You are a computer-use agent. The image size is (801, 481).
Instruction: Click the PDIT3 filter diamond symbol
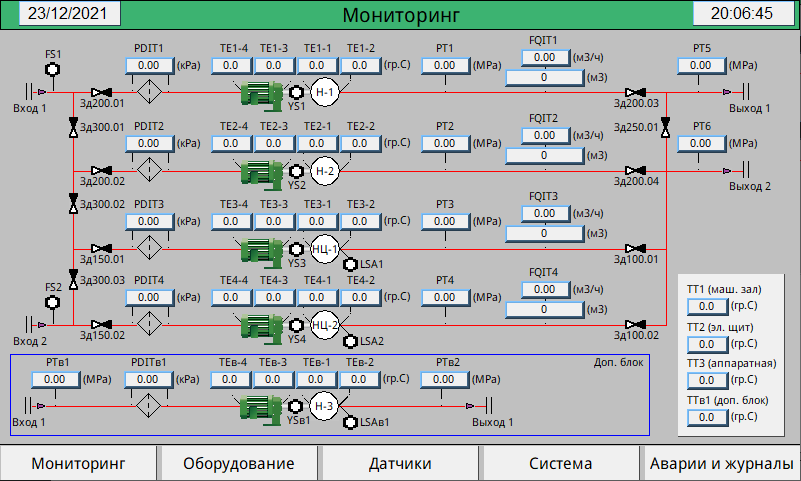(149, 248)
